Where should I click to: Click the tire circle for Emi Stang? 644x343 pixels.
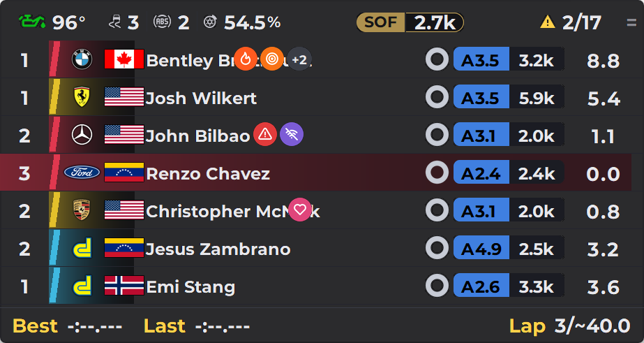coord(437,286)
